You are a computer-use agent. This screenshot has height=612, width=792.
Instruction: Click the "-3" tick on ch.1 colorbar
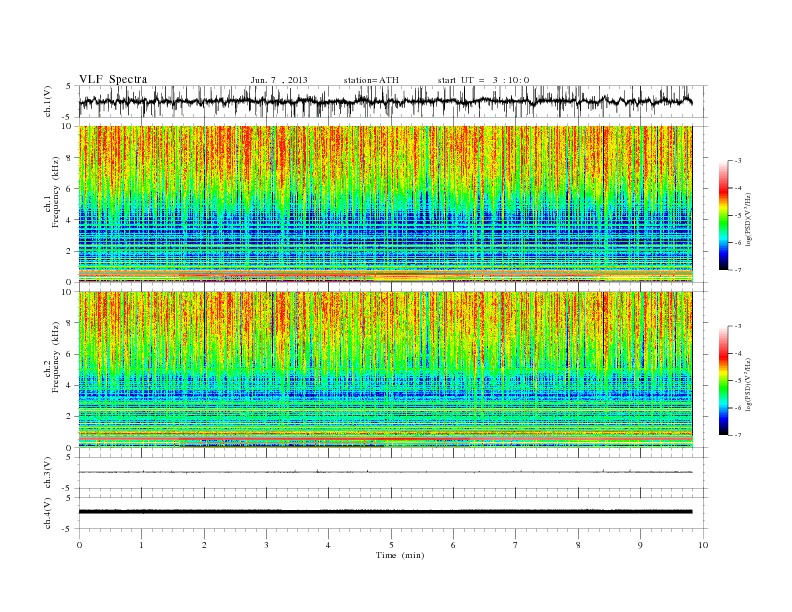click(x=737, y=161)
